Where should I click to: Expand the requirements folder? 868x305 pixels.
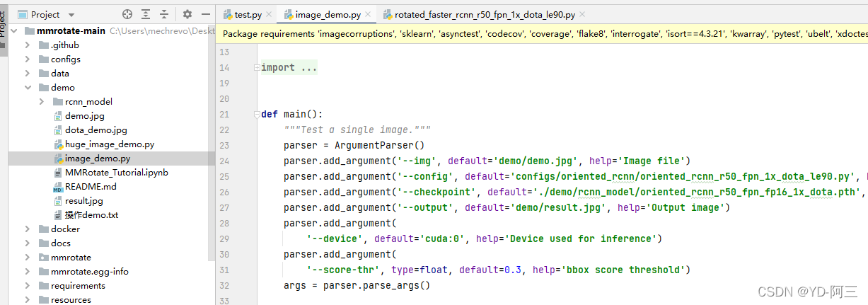click(x=28, y=286)
